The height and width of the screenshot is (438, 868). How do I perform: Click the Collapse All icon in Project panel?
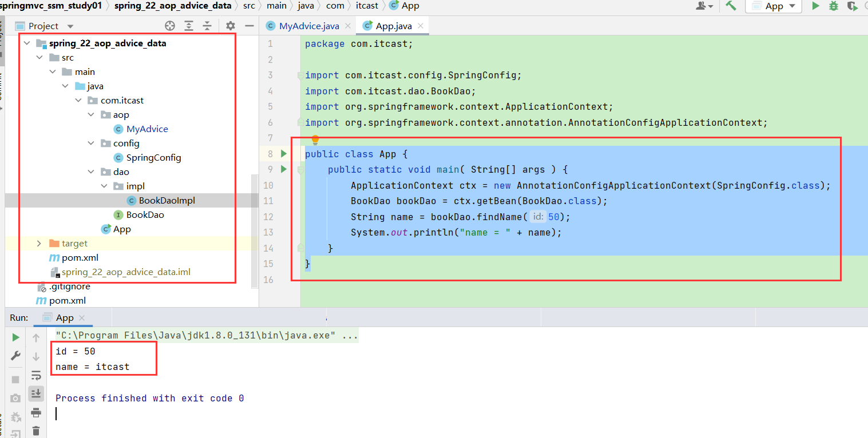click(207, 26)
